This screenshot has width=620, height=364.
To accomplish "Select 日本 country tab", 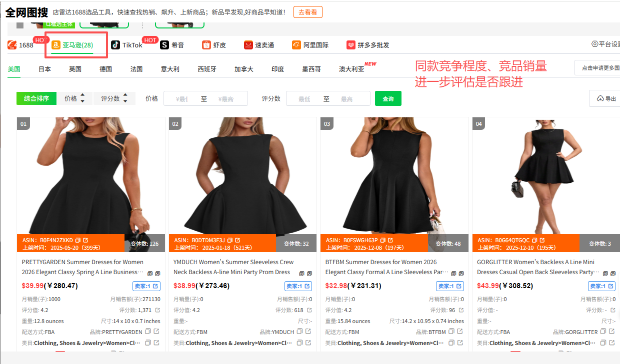I will tap(44, 69).
